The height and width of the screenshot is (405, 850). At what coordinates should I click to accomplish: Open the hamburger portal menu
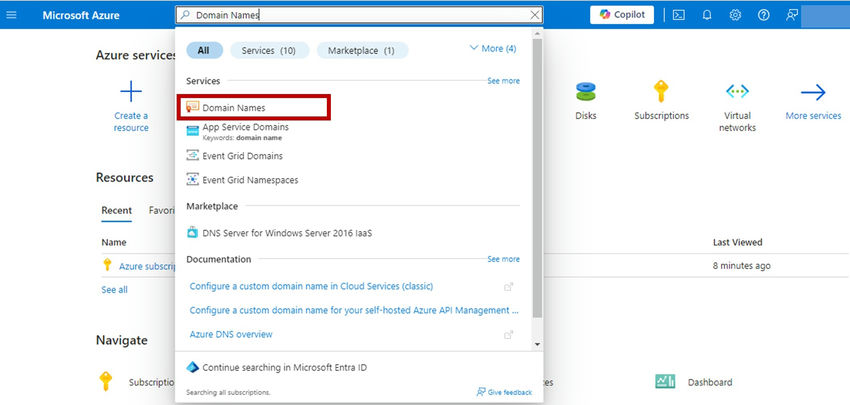tap(11, 15)
